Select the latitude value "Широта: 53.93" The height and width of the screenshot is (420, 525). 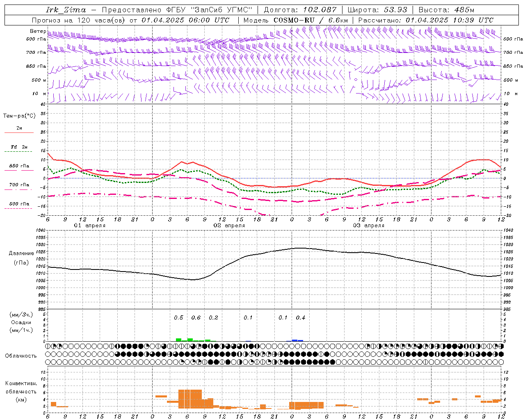click(x=377, y=10)
